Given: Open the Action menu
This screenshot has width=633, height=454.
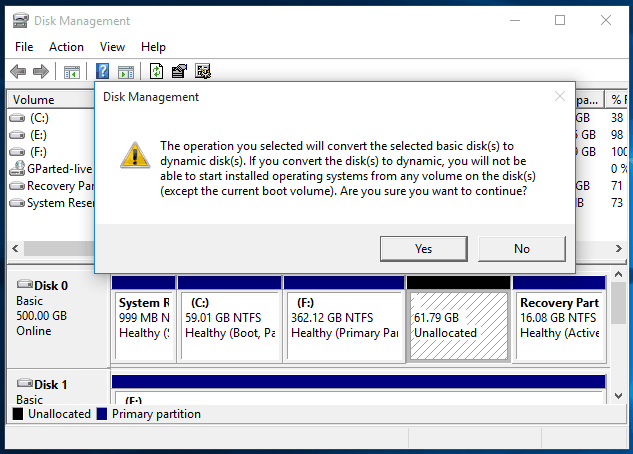Looking at the screenshot, I should (66, 47).
